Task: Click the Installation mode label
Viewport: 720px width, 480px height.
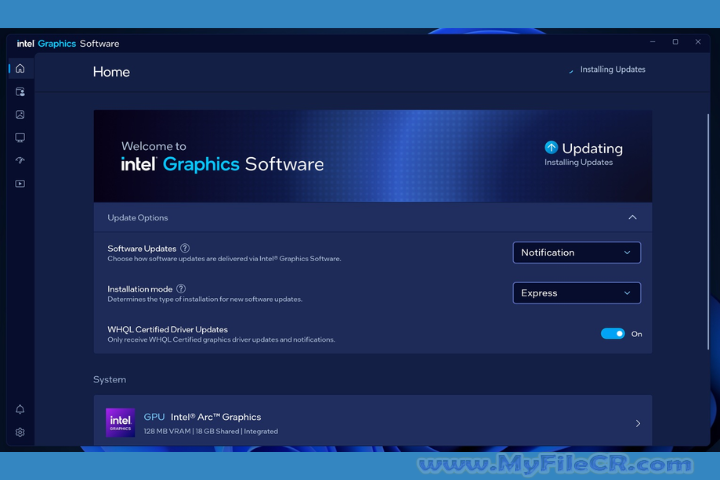Action: (140, 289)
